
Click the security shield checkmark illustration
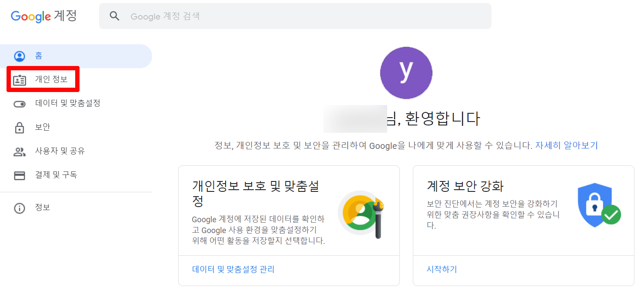(x=599, y=205)
